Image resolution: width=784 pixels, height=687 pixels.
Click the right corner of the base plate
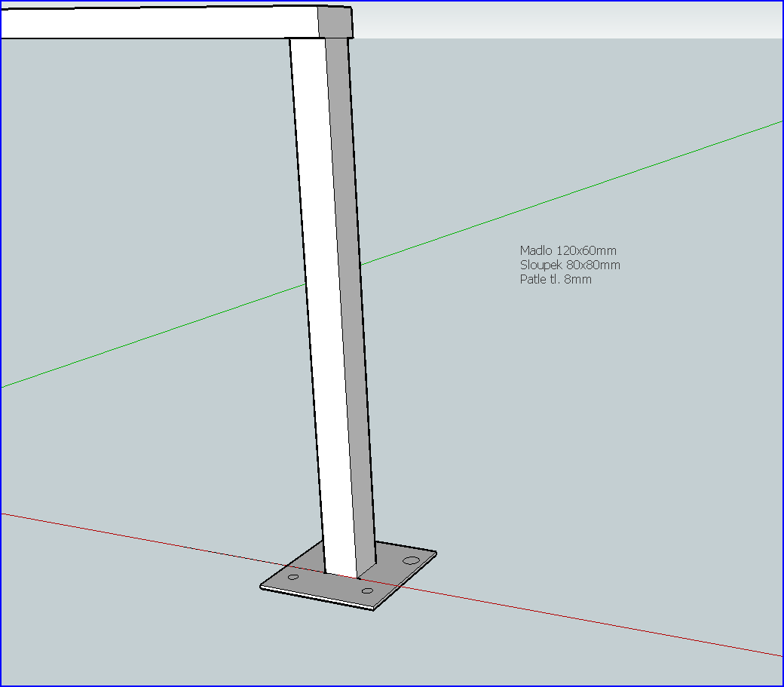coord(435,554)
